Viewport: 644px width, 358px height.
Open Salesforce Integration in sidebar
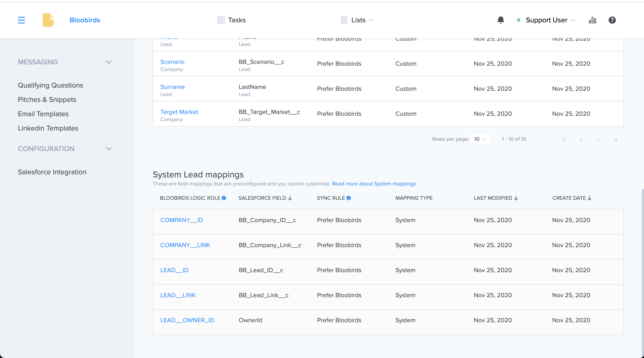click(x=52, y=172)
